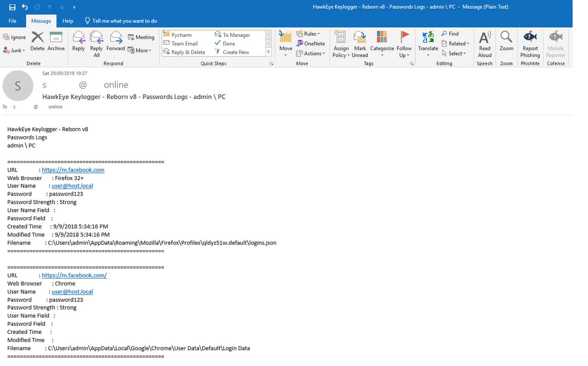Switch to the Message ribbon tab
The image size is (588, 366).
(41, 21)
